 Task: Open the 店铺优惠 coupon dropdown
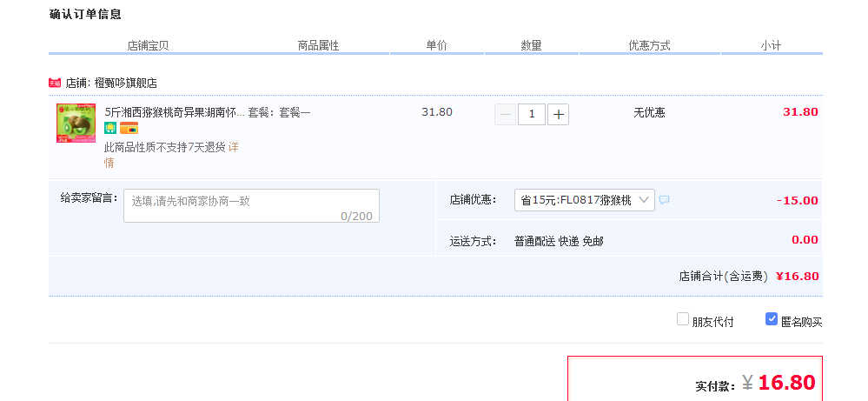pyautogui.click(x=585, y=200)
